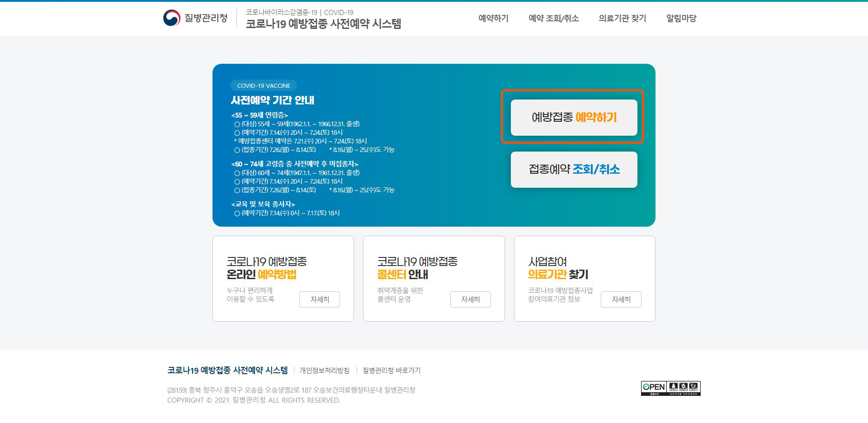Screen dimensions: 868x423
Task: Click the 질병관리청 logo in header
Action: point(195,18)
